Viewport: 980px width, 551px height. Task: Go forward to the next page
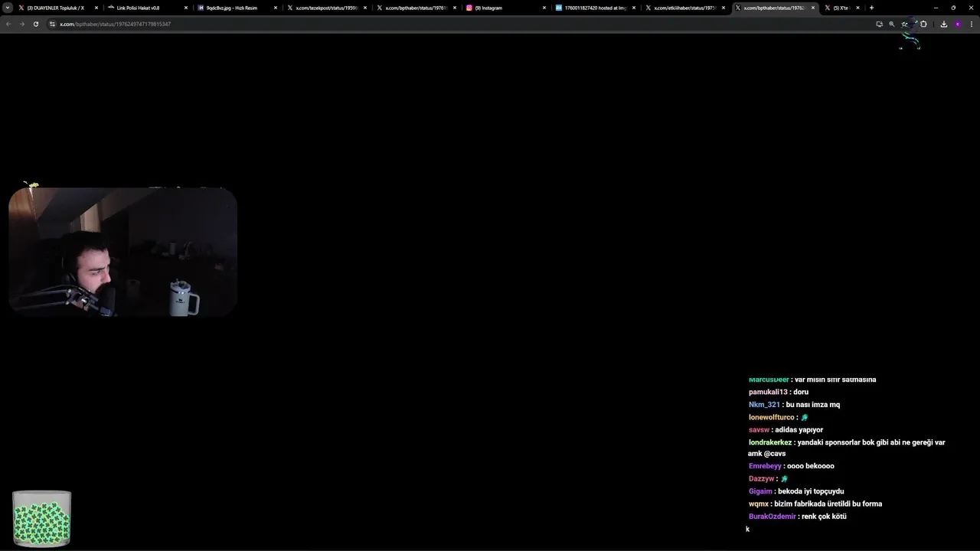[x=21, y=24]
